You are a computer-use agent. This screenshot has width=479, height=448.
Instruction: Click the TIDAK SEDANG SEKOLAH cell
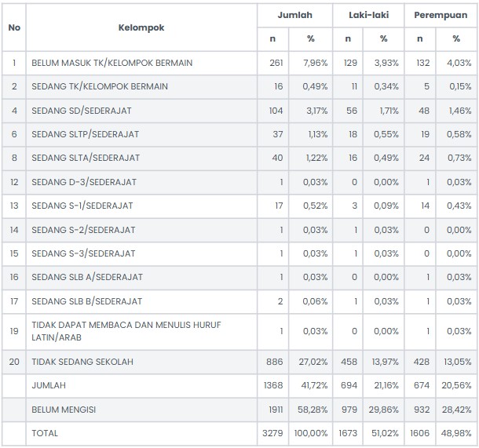point(141,362)
